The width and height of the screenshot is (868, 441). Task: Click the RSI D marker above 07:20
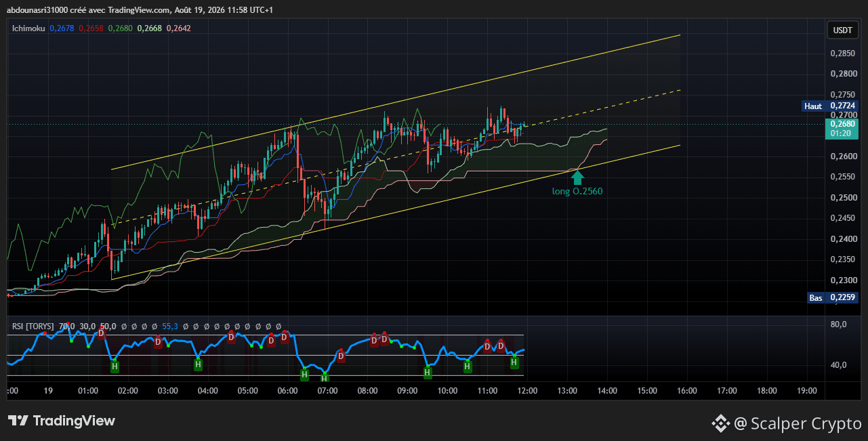tap(341, 356)
